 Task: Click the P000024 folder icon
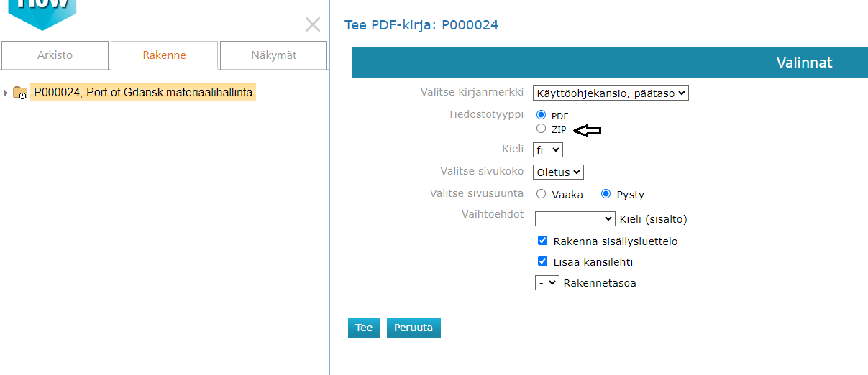tap(20, 93)
